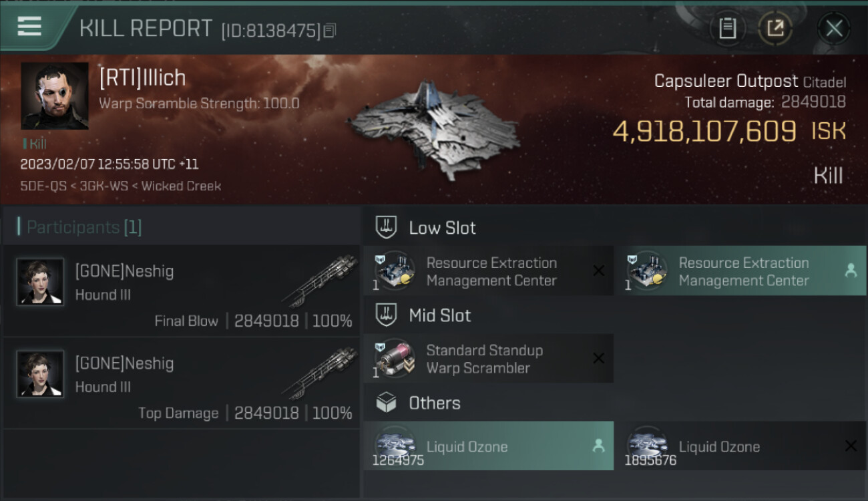Click the Standard Standup Warp Scrambler item
The image size is (868, 501).
(x=488, y=359)
